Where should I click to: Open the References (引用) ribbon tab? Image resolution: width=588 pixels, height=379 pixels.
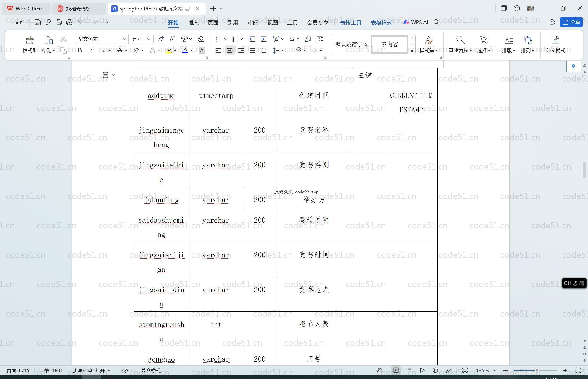click(x=233, y=22)
